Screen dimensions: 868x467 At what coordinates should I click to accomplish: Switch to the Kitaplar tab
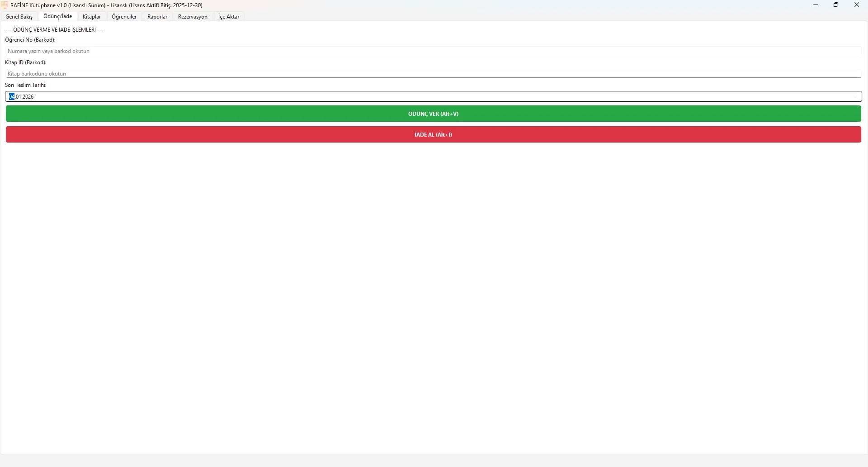(92, 17)
